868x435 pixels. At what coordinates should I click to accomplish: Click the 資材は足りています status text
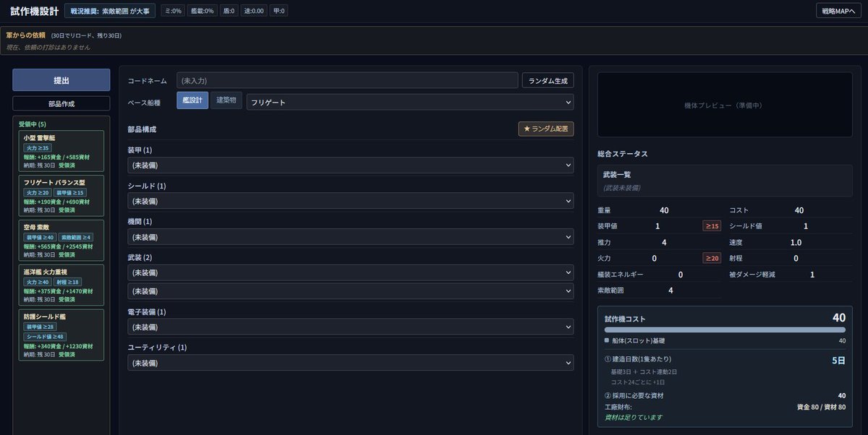tap(634, 417)
